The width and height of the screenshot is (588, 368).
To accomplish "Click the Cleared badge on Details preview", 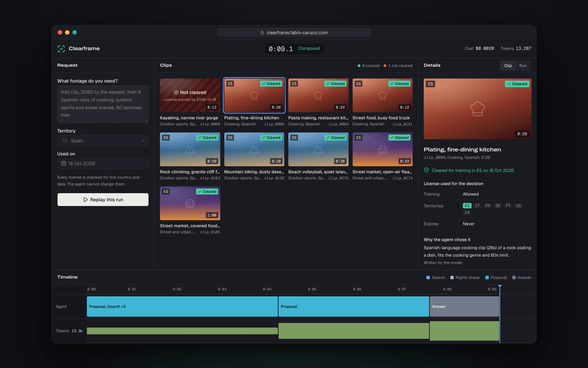I will (x=517, y=84).
